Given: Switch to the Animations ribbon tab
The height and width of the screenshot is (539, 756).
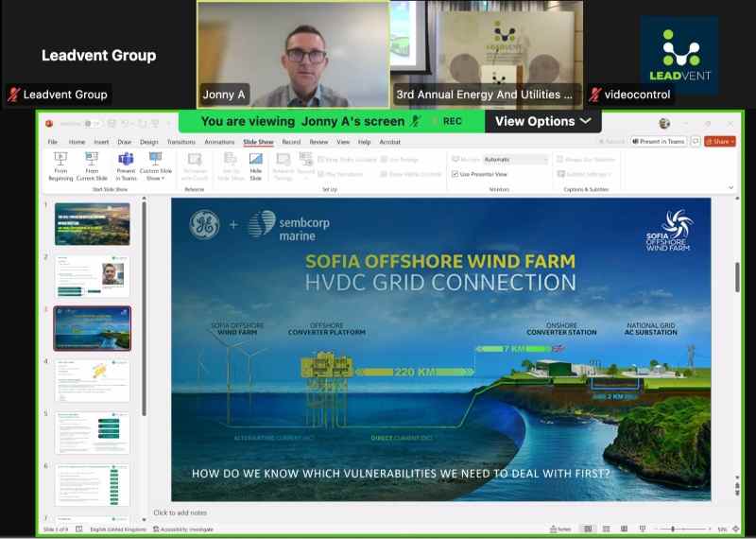Looking at the screenshot, I should coord(219,142).
